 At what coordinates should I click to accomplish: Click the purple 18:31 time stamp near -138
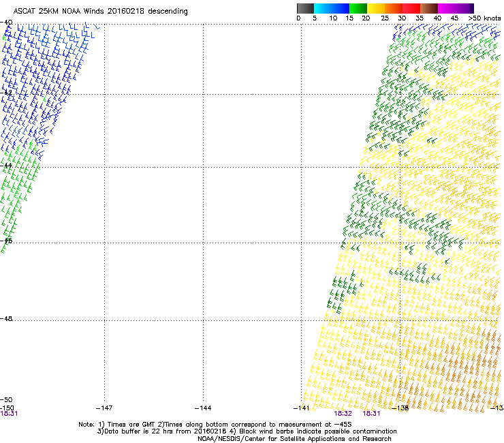pyautogui.click(x=371, y=414)
